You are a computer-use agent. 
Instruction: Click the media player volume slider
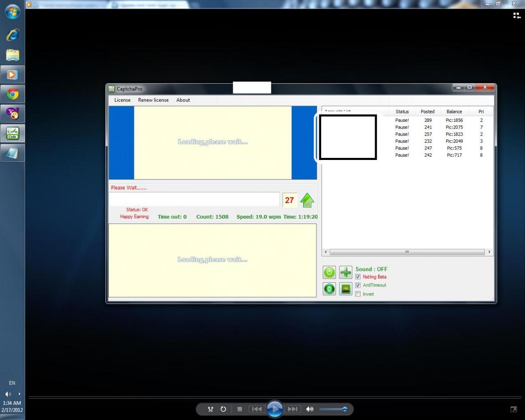[x=333, y=409]
